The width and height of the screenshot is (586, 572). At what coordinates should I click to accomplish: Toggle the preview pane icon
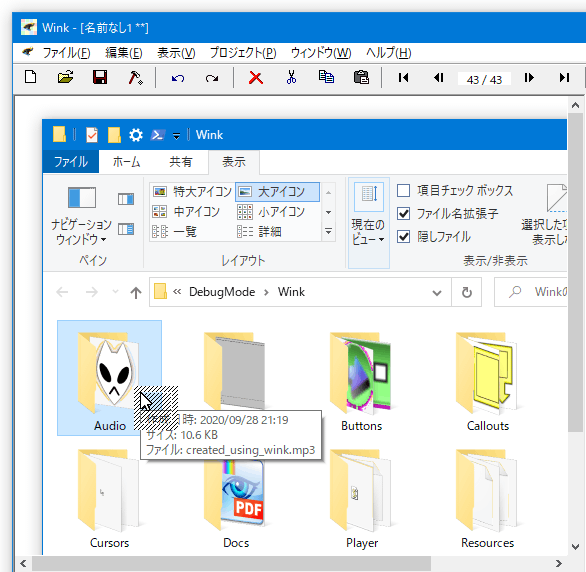point(126,199)
